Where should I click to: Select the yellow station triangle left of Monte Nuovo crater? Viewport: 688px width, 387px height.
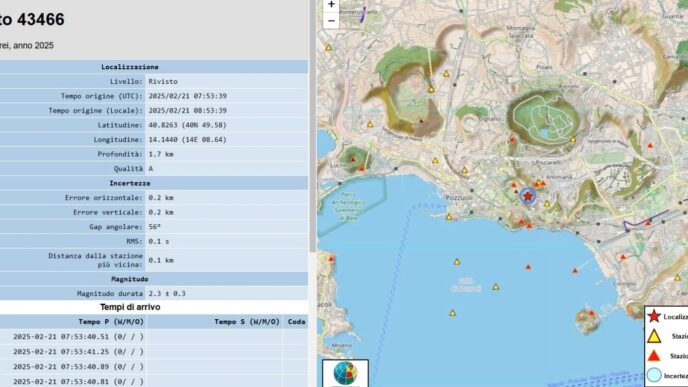(370, 124)
